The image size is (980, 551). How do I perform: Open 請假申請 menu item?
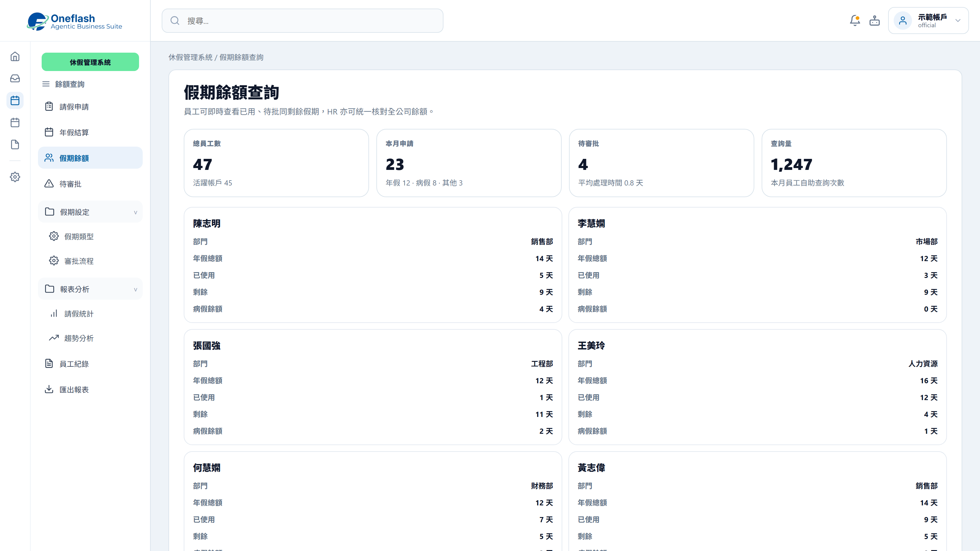click(x=90, y=107)
